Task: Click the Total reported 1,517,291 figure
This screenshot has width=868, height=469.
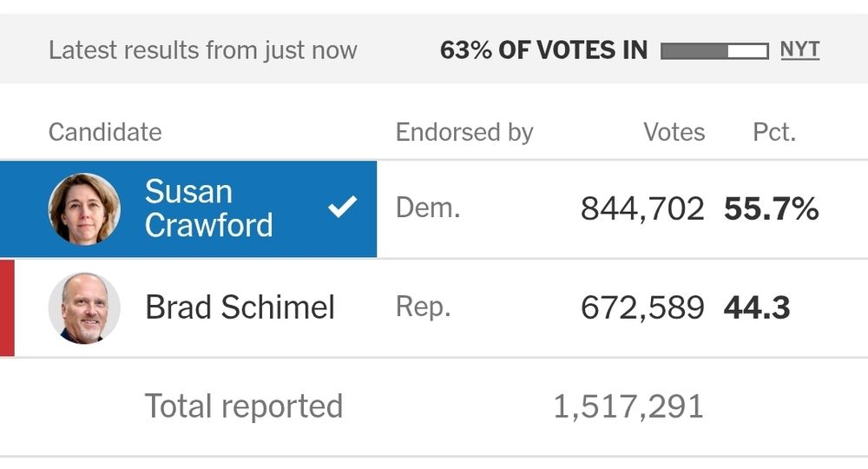Action: [x=628, y=407]
